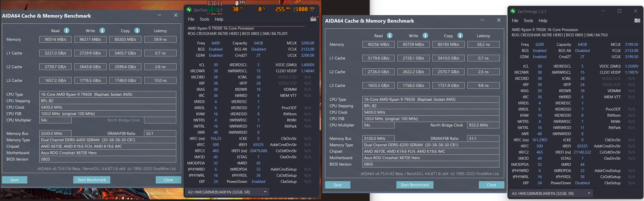
Task: Click L1 Cache Read value "5179.8 GB/s"
Action: pos(379,58)
